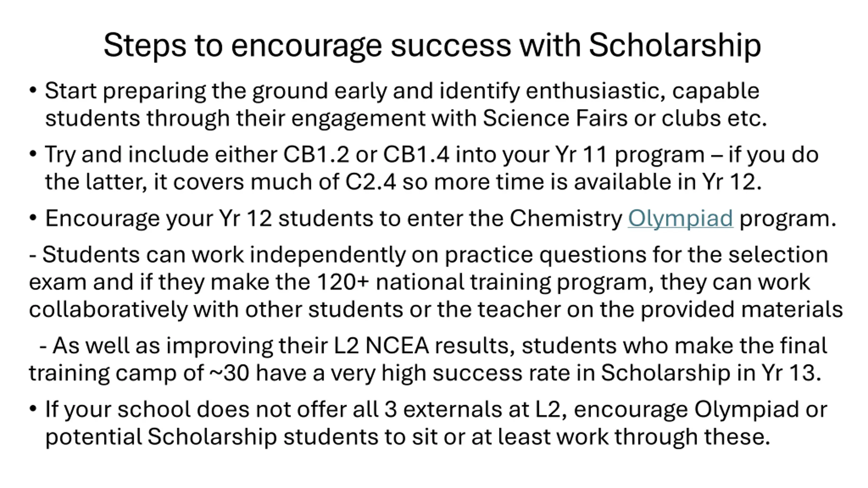Click the '~30' text in training camp line
The height and width of the screenshot is (488, 868).
(229, 373)
